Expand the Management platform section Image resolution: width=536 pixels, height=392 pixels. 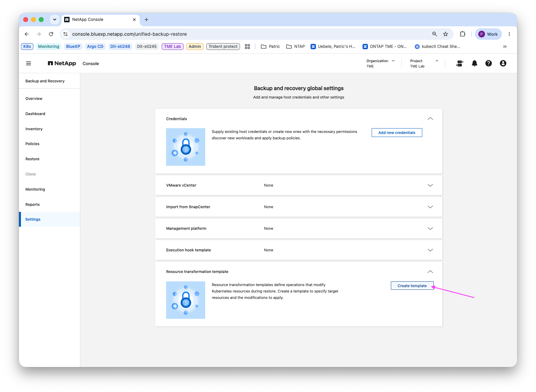coord(430,228)
